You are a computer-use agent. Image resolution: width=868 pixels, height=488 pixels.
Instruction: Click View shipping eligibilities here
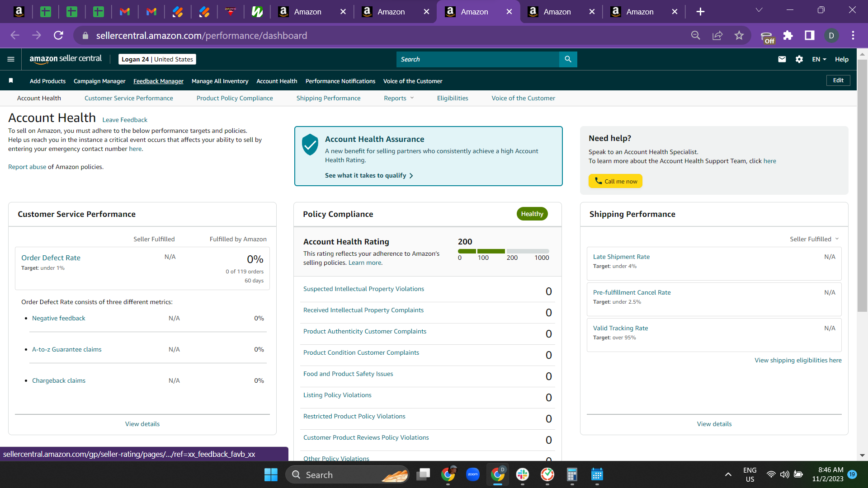pos(798,360)
